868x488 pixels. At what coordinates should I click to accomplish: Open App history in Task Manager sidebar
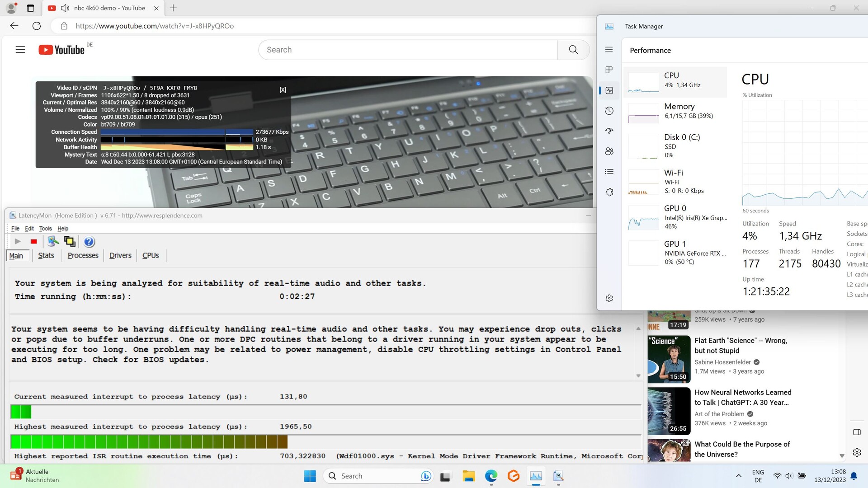[609, 111]
